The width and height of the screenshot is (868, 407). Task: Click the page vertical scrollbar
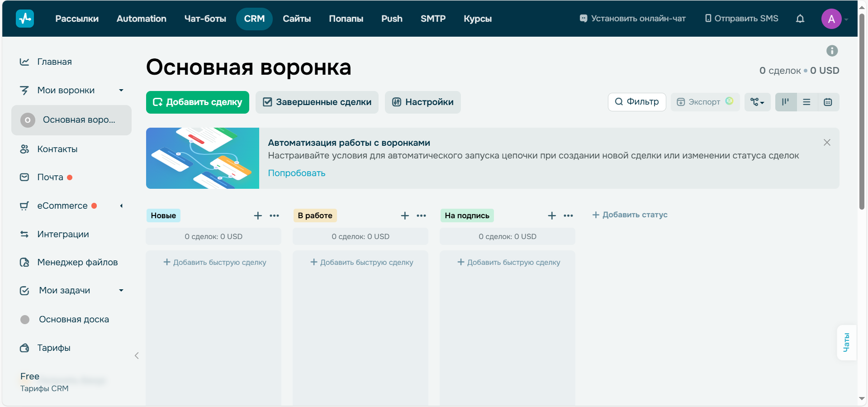click(x=862, y=112)
